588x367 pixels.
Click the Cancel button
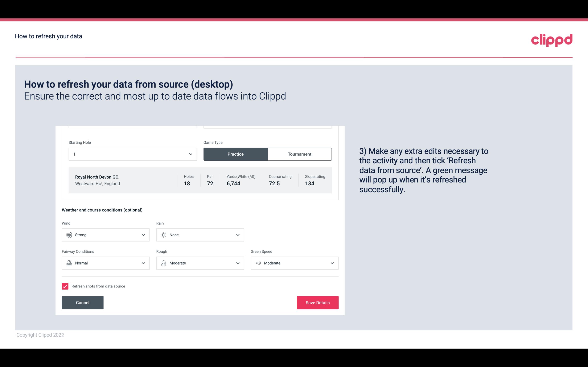[x=83, y=302]
